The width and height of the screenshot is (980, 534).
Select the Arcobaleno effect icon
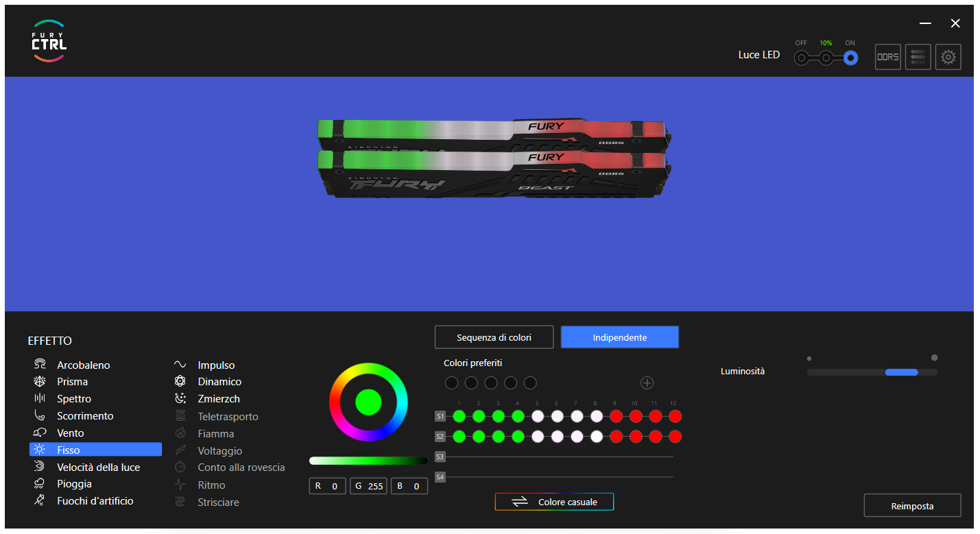pos(40,365)
